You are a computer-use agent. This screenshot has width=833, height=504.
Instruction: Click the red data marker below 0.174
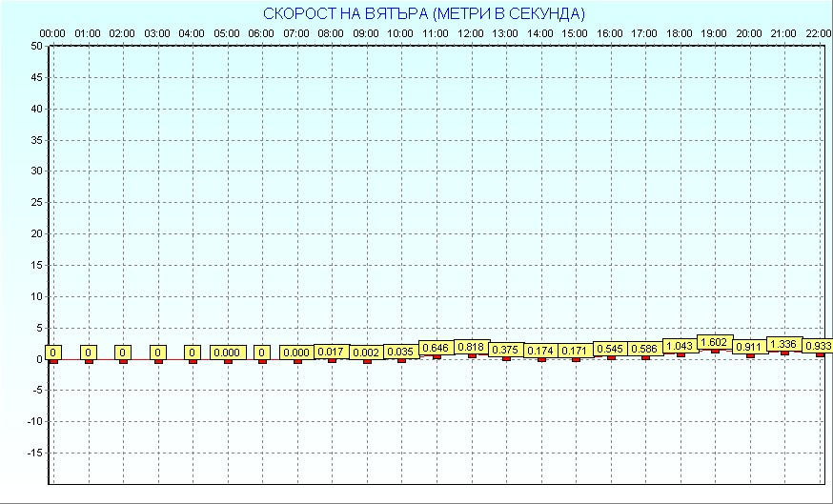coord(541,358)
